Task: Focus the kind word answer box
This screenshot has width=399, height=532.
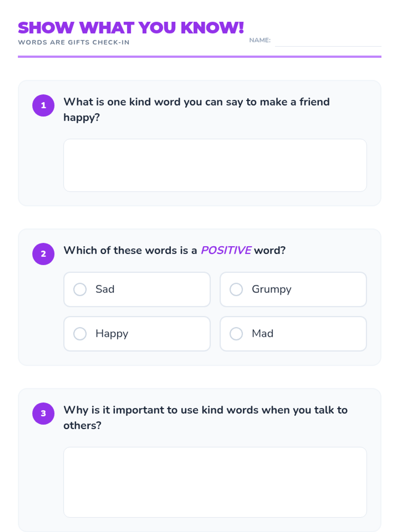Action: (x=215, y=165)
